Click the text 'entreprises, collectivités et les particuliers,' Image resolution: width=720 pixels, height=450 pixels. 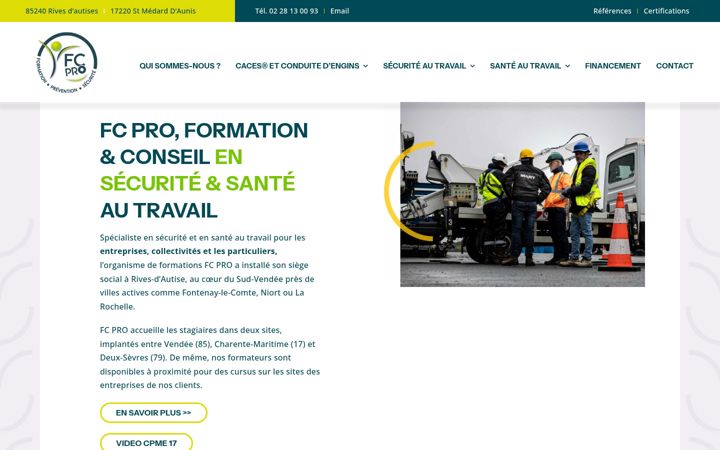coord(188,251)
